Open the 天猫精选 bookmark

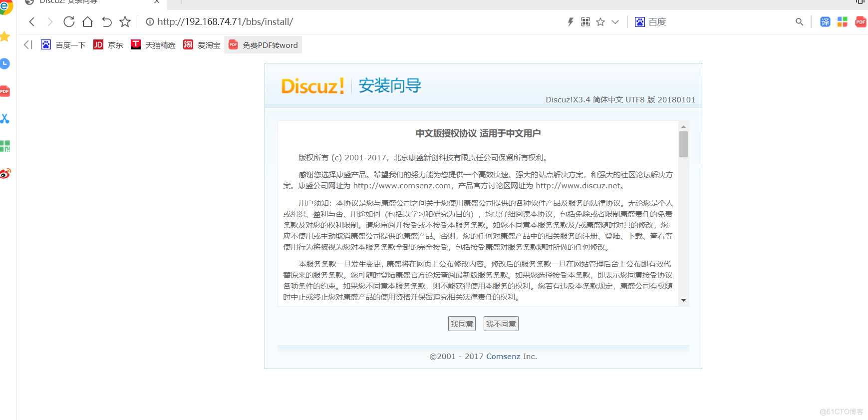pyautogui.click(x=153, y=45)
